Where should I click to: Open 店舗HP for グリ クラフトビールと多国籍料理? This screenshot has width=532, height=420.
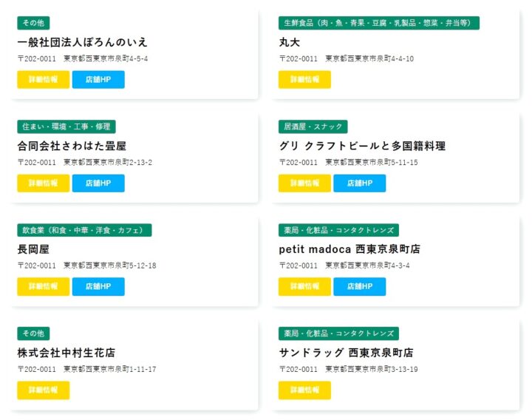[359, 183]
